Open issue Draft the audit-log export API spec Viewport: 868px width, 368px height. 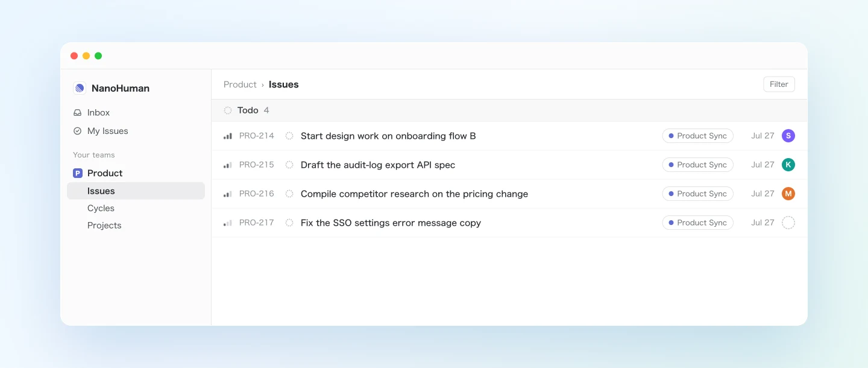click(x=378, y=165)
